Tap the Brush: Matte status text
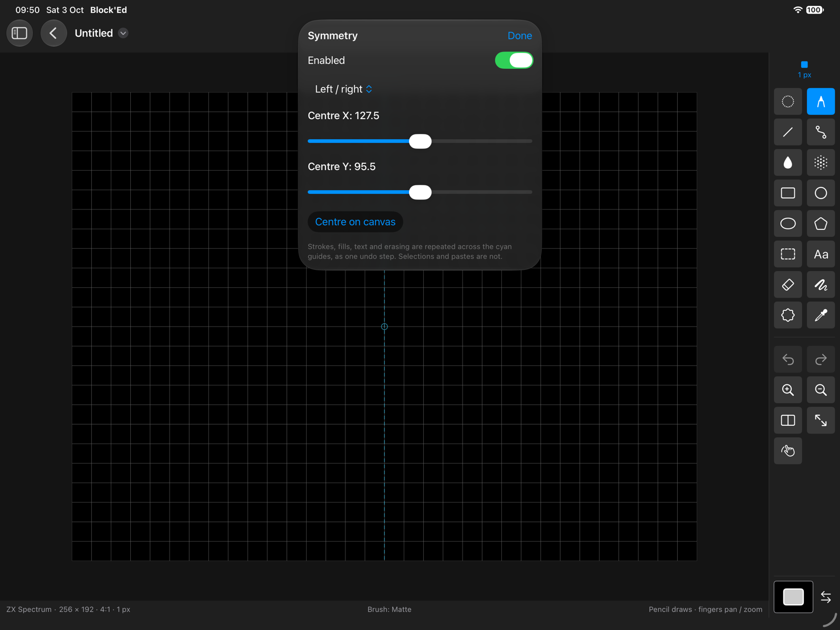840x630 pixels. [x=390, y=610]
